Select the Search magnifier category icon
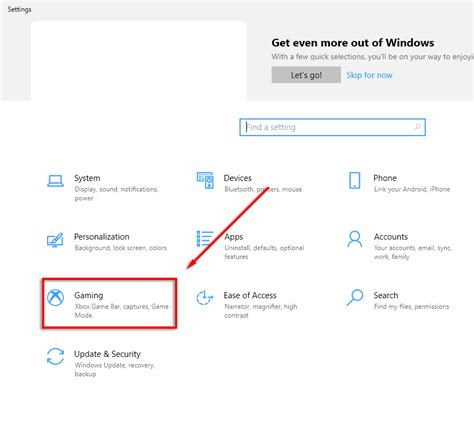The image size is (474, 446). [x=355, y=297]
